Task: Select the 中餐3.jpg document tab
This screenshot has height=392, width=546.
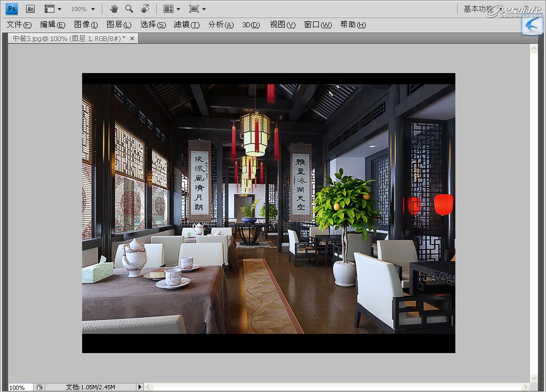Action: [68, 38]
